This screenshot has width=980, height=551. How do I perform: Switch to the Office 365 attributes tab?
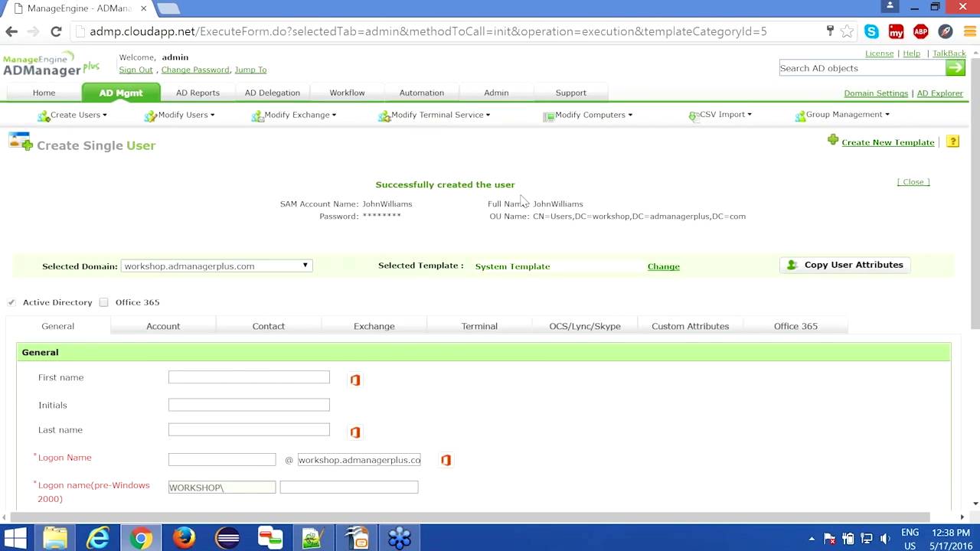tap(795, 326)
